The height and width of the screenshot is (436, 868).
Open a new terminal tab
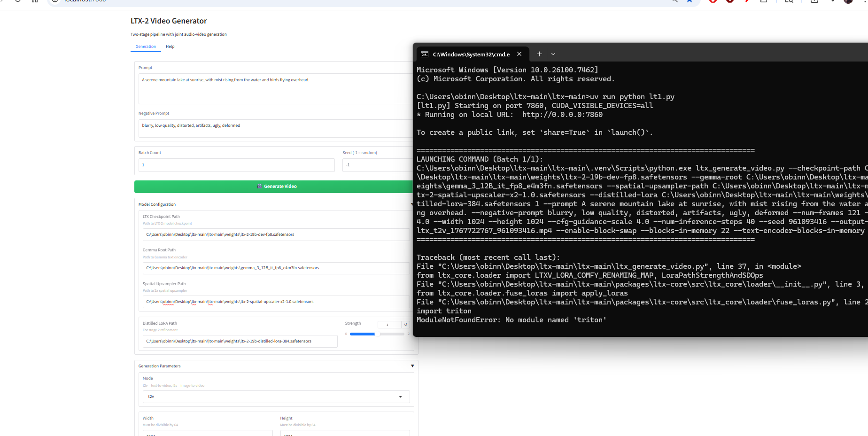tap(539, 54)
